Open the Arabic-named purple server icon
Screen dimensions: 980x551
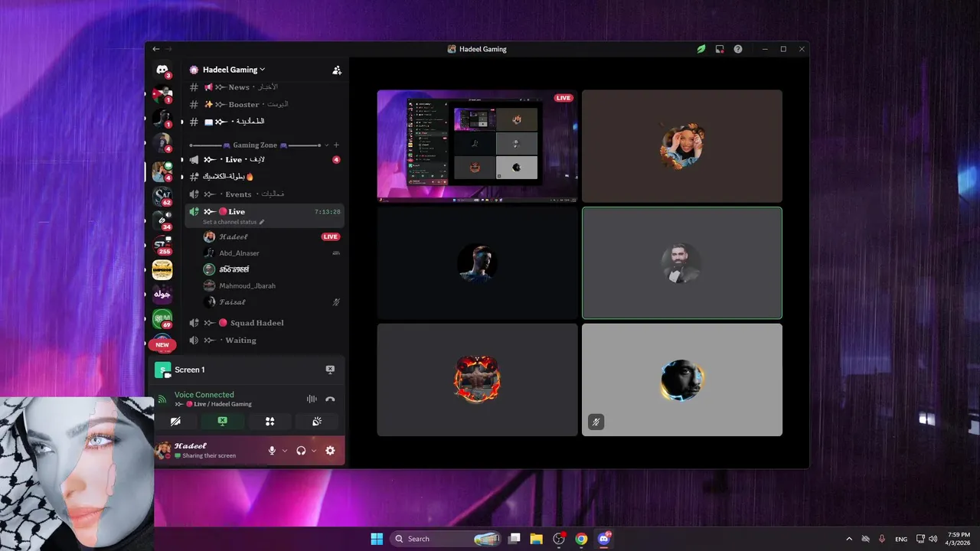coord(162,294)
